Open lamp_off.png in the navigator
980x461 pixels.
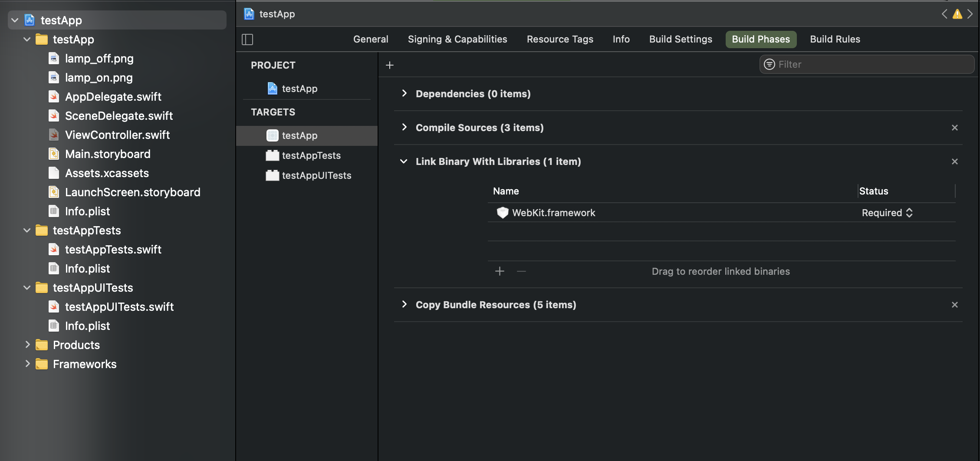click(x=99, y=58)
